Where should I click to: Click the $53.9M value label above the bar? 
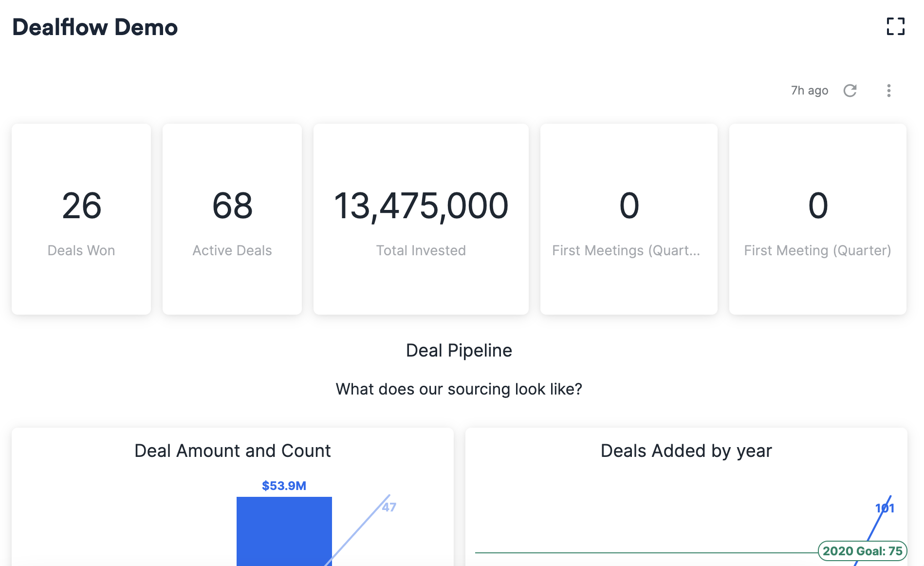tap(284, 485)
